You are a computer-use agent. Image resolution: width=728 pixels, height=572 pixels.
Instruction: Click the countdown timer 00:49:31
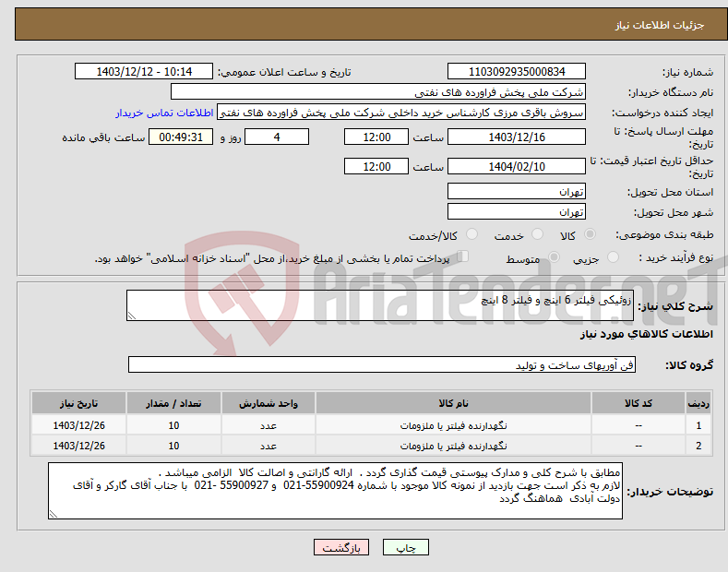coord(181,137)
